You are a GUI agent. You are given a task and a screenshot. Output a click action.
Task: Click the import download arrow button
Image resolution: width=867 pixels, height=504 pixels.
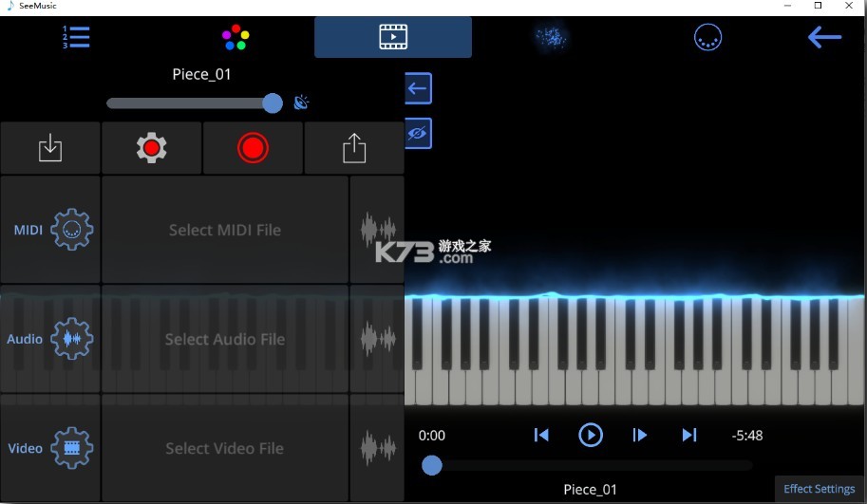coord(50,148)
